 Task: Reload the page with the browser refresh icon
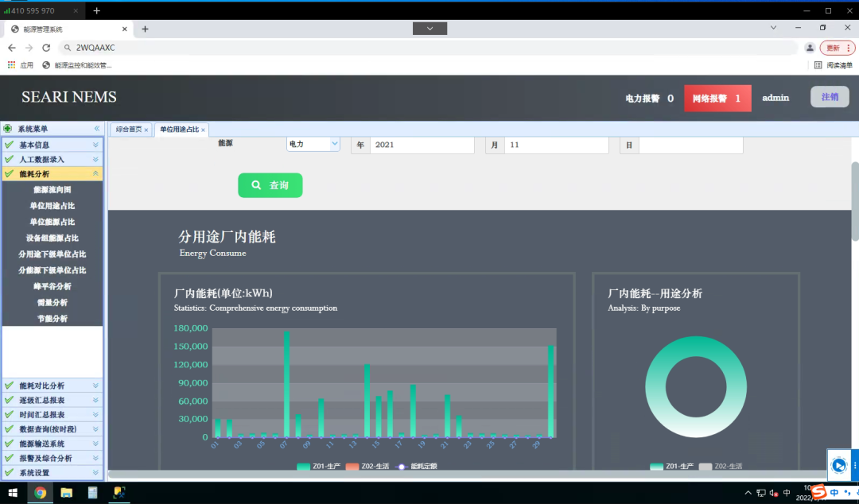(46, 48)
